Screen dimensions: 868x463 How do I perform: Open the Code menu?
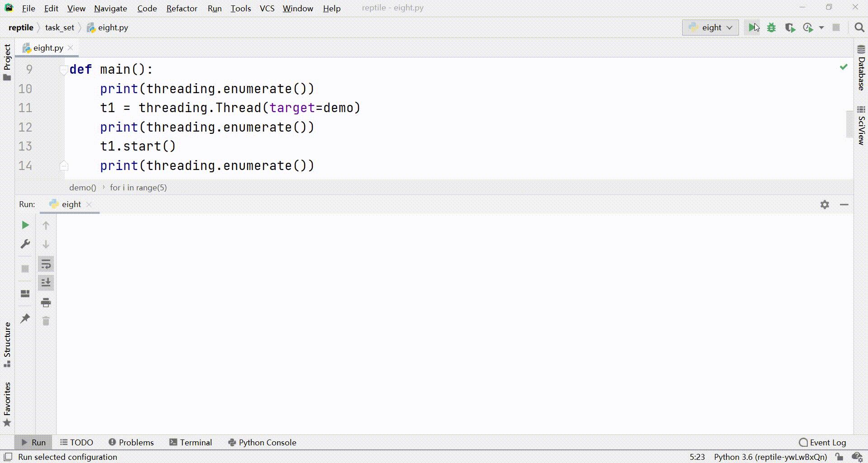point(147,8)
